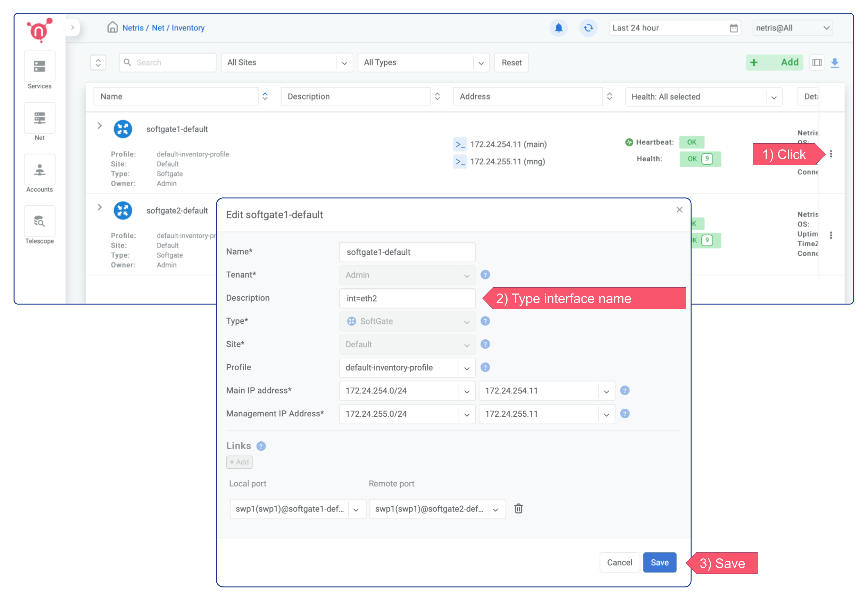Delete the swp1 link with trash icon

pos(518,508)
